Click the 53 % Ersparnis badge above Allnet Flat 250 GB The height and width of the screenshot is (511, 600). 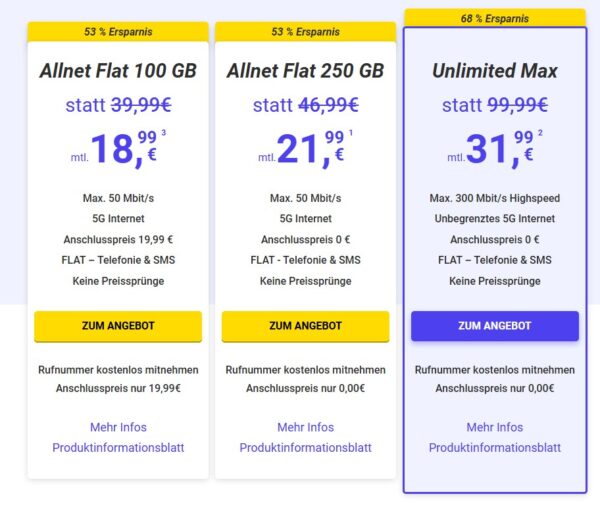pyautogui.click(x=305, y=32)
